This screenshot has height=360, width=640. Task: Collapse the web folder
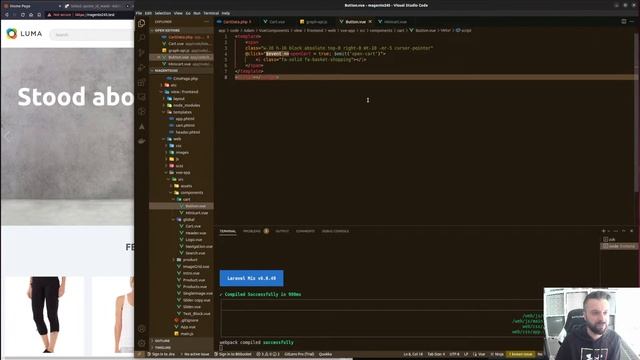[177, 139]
